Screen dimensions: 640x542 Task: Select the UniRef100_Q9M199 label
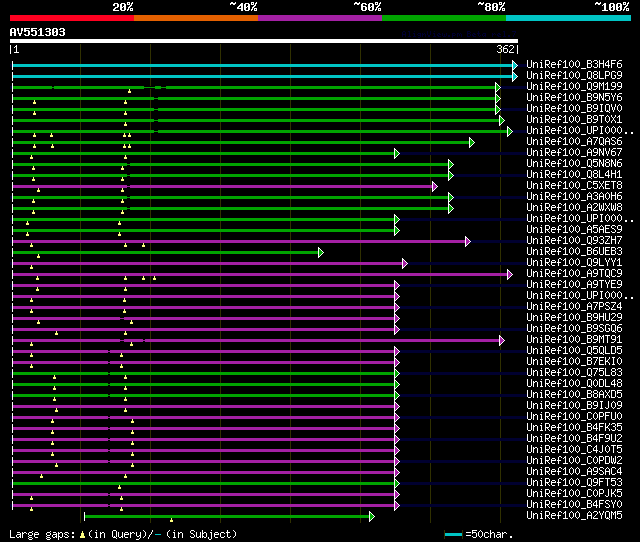[x=574, y=87]
